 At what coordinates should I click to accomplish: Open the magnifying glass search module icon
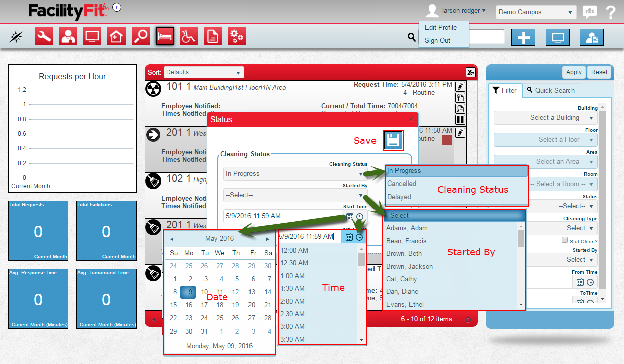[x=141, y=36]
